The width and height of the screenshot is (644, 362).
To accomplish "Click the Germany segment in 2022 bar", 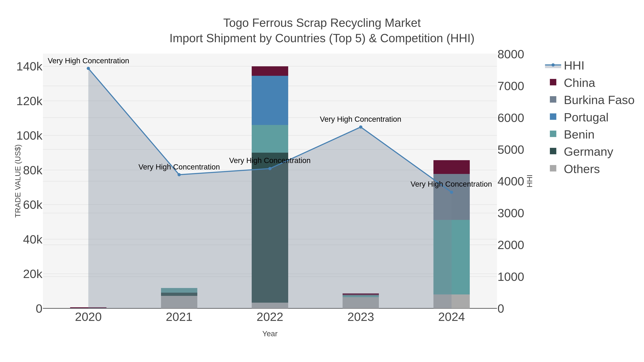I will click(x=270, y=228).
